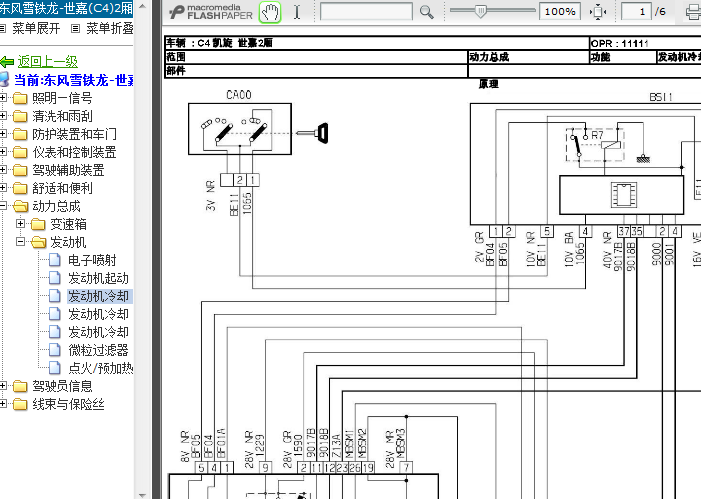Click the document icon beside 电子喷射
This screenshot has width=701, height=499.
click(x=55, y=260)
